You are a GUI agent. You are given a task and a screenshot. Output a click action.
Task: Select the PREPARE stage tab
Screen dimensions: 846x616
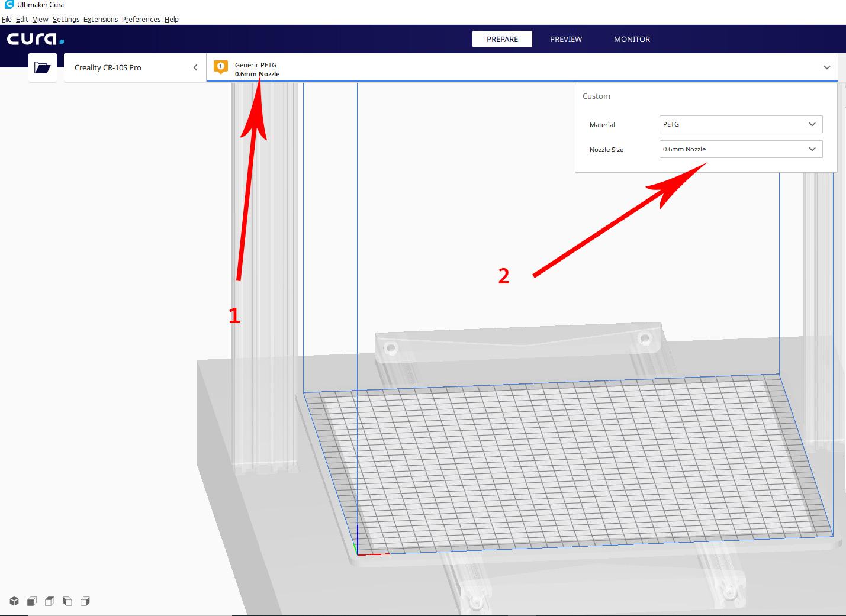pyautogui.click(x=502, y=39)
